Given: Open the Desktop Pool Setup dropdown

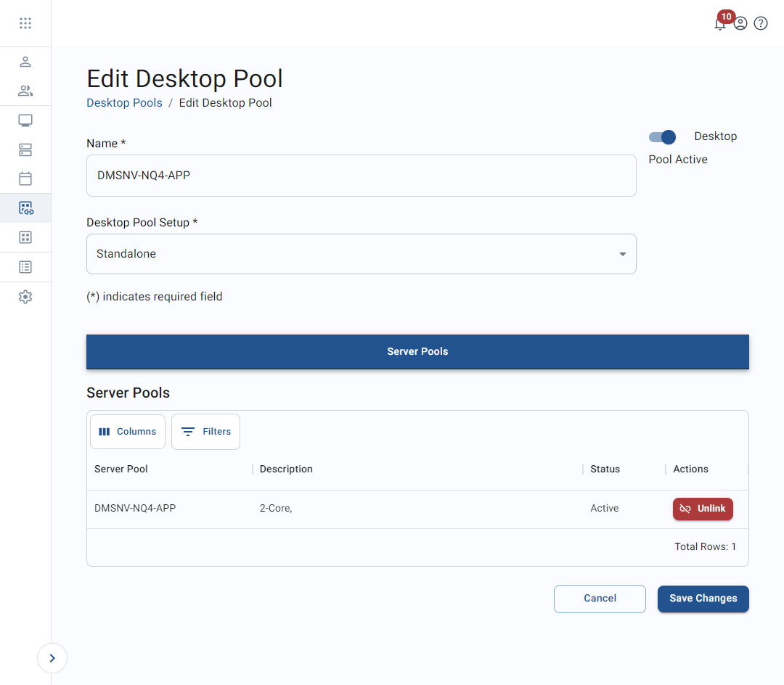Looking at the screenshot, I should click(x=361, y=254).
